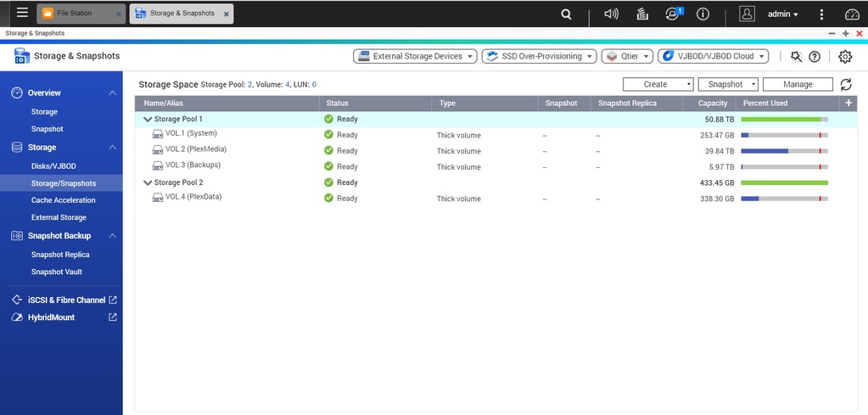Open the desktop search magnifier
Viewport: 868px width, 415px height.
566,14
